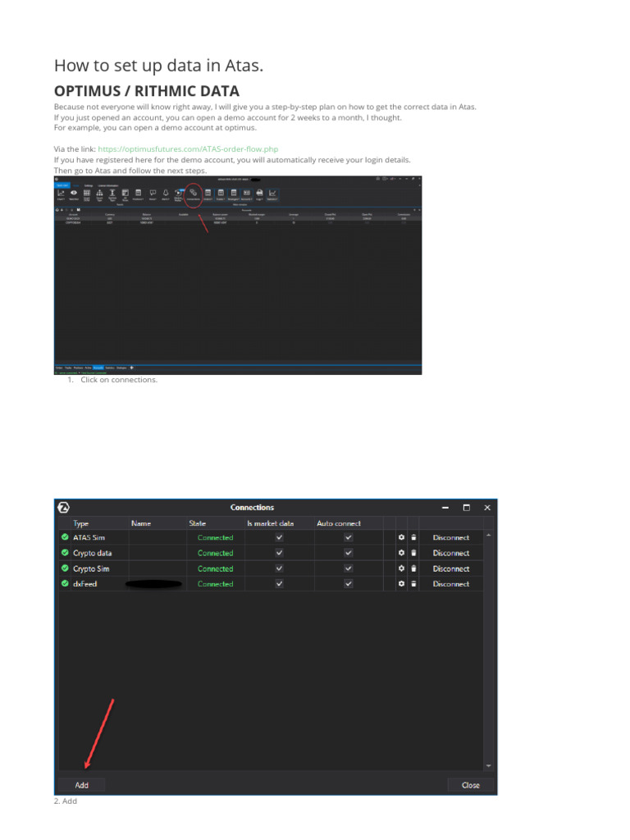630x840 pixels.
Task: Click the green status icon for Crypto Sim
Action: point(65,568)
